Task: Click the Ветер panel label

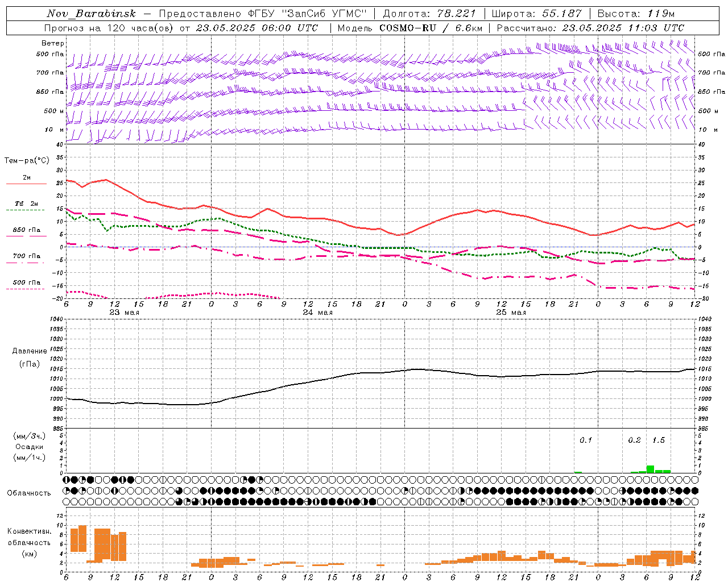Action: [52, 43]
